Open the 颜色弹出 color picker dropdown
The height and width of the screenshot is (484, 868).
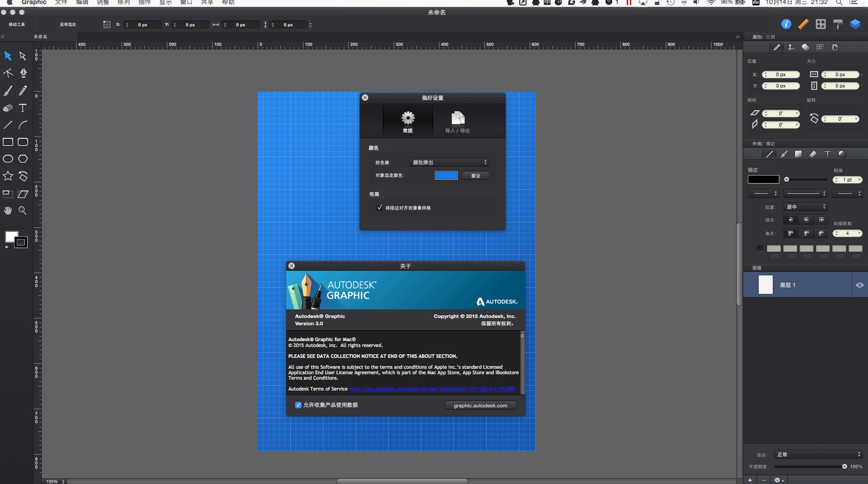[449, 162]
